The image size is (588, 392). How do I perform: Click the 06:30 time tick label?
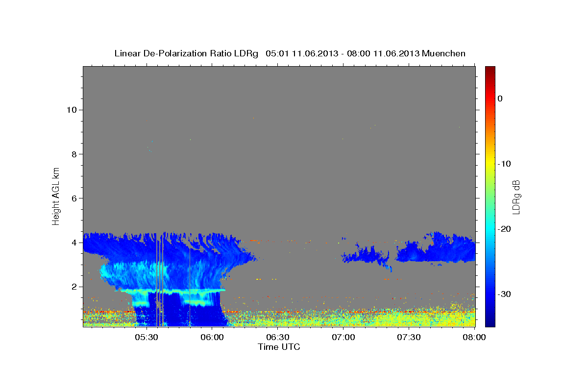pos(278,337)
